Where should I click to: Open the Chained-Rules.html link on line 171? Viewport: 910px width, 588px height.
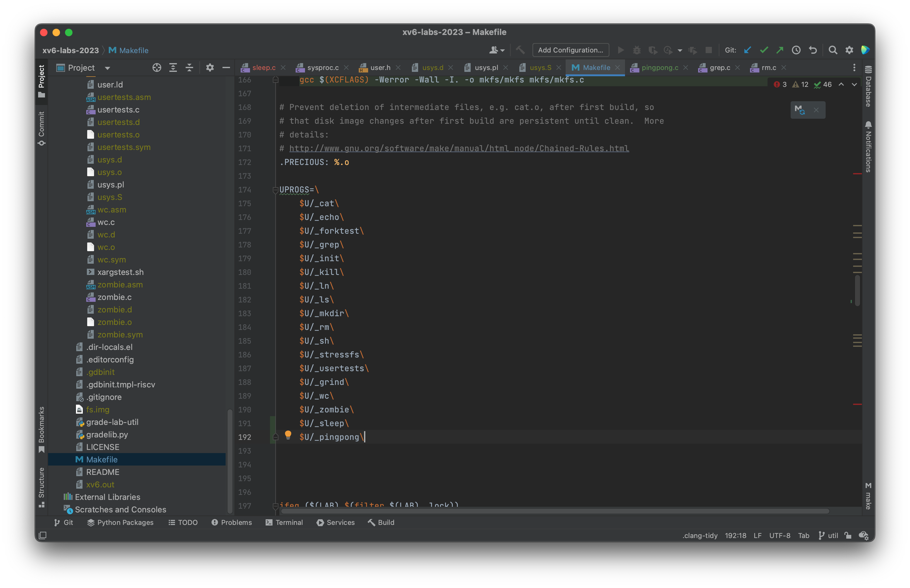pos(458,148)
